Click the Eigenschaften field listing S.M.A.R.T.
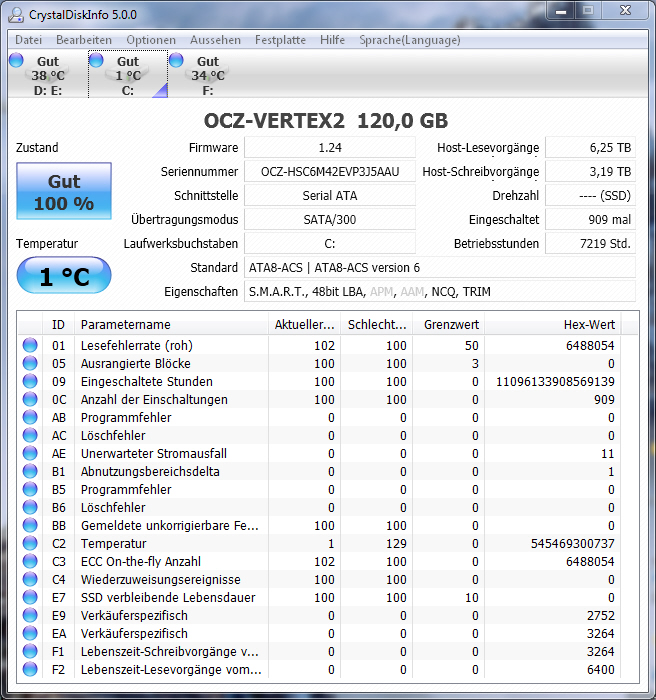The image size is (656, 700). [440, 292]
